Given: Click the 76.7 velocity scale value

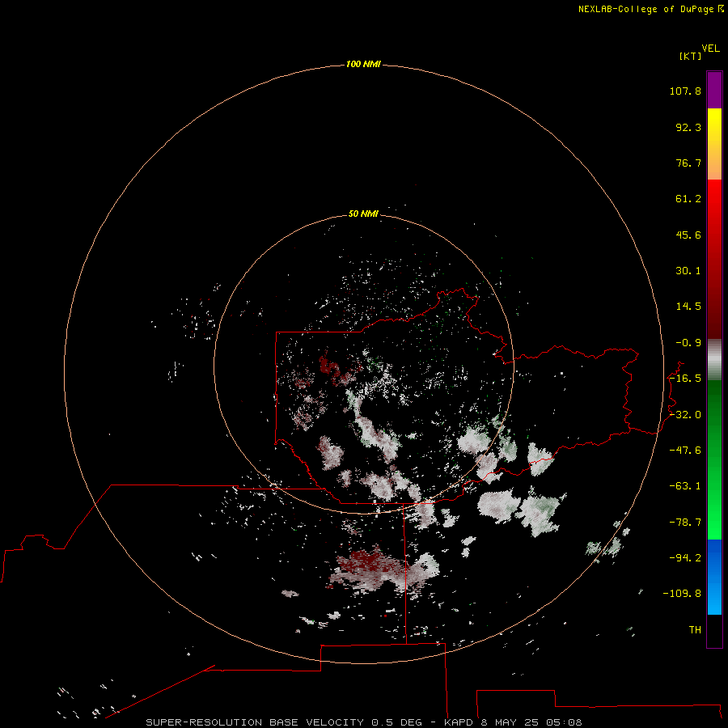Looking at the screenshot, I should click(x=688, y=163).
